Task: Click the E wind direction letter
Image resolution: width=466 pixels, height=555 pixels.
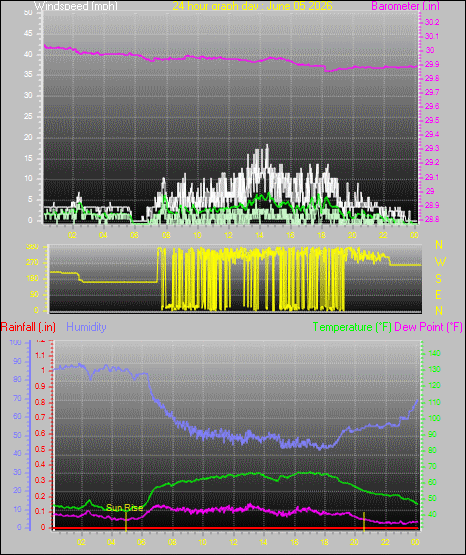Action: point(438,294)
